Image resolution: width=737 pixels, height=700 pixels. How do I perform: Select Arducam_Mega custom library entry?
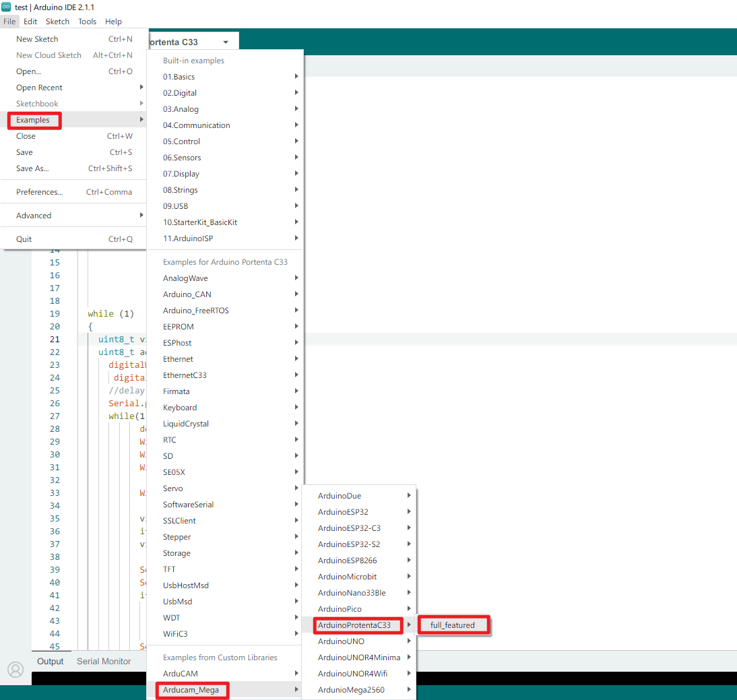(225, 690)
